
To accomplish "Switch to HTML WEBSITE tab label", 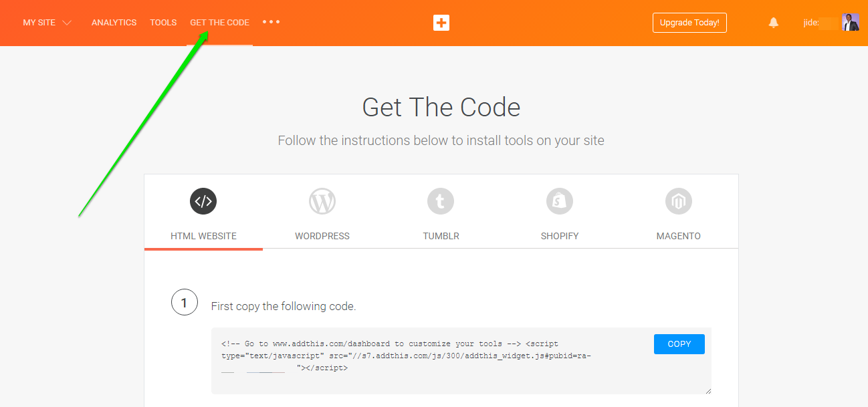I will click(x=203, y=236).
